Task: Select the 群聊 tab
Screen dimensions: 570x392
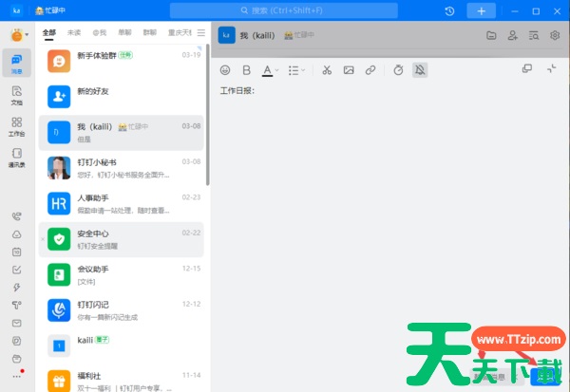Action: [x=150, y=32]
